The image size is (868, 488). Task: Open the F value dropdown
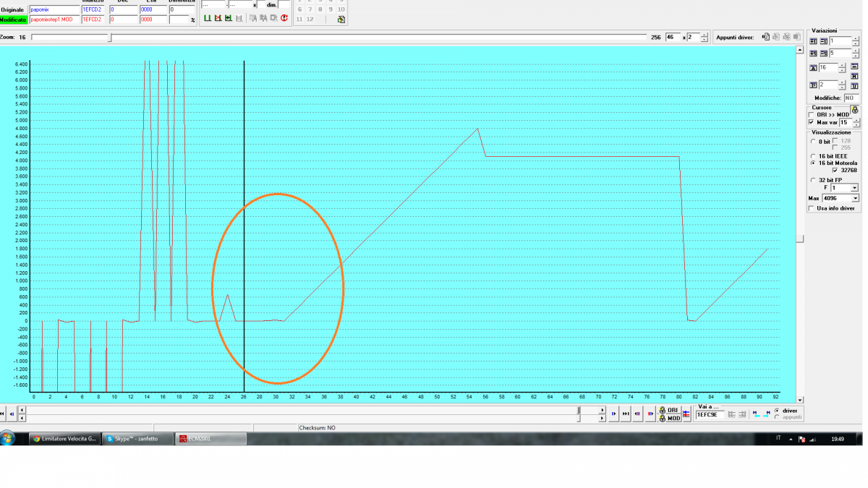(854, 188)
